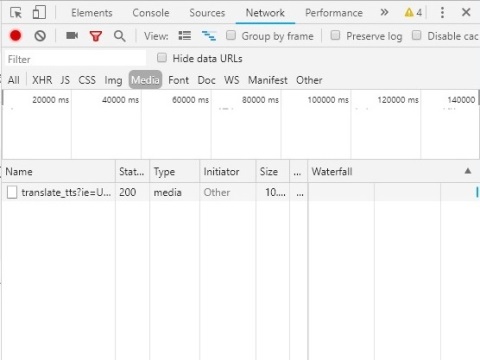This screenshot has height=360, width=480.
Task: Stop recording with the red record button
Action: click(x=15, y=36)
